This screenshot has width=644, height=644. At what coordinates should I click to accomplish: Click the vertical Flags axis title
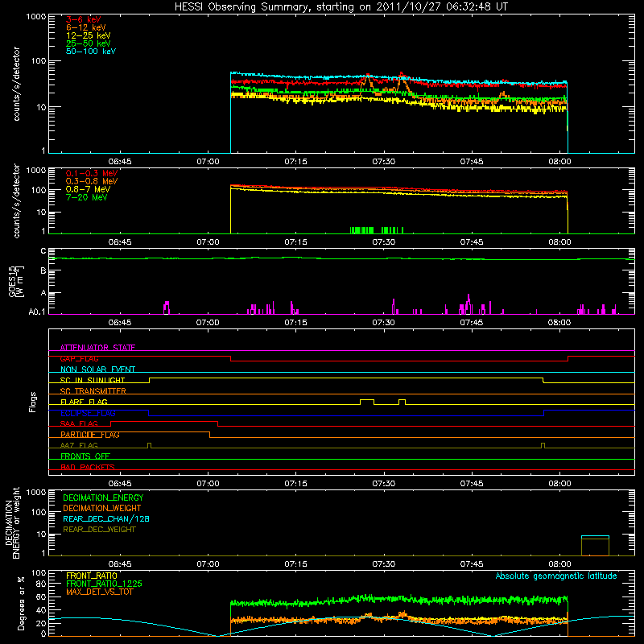click(33, 402)
